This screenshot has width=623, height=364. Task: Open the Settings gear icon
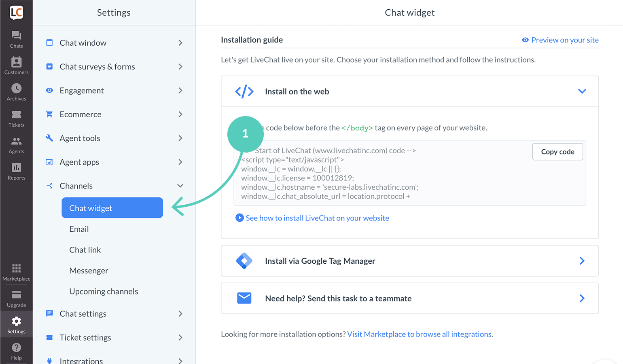[16, 321]
